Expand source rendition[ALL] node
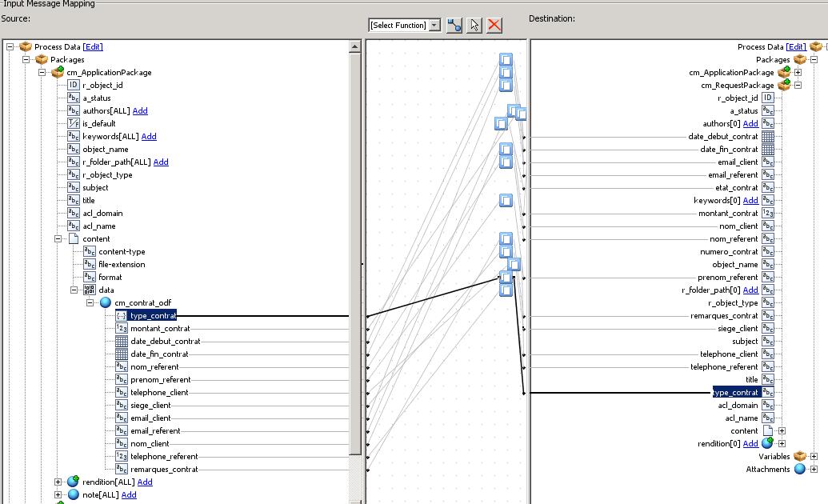The height and width of the screenshot is (504, 828). [x=58, y=482]
